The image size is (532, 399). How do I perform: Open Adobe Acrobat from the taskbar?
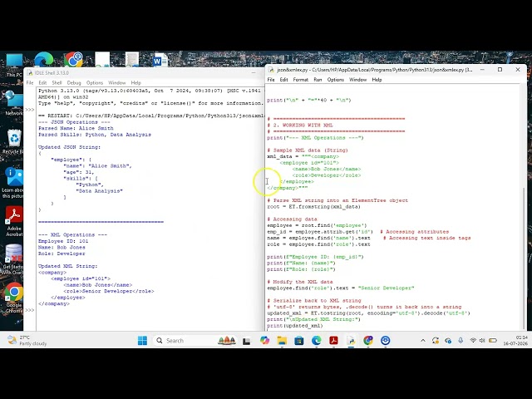coord(333,340)
